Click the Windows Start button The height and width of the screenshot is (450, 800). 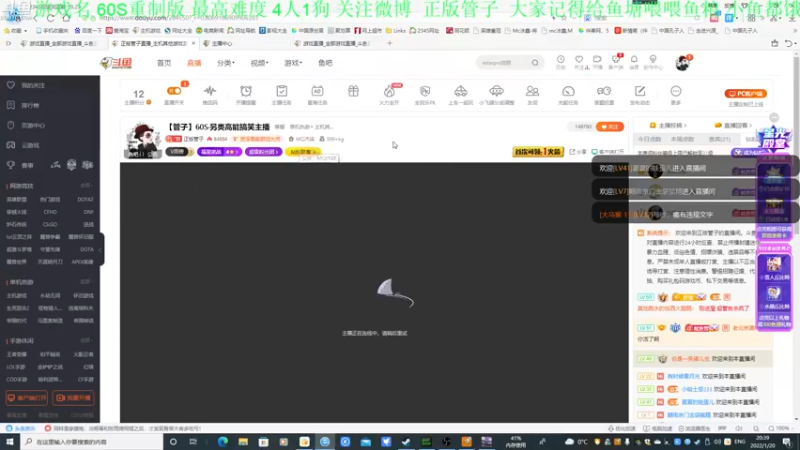tap(10, 441)
